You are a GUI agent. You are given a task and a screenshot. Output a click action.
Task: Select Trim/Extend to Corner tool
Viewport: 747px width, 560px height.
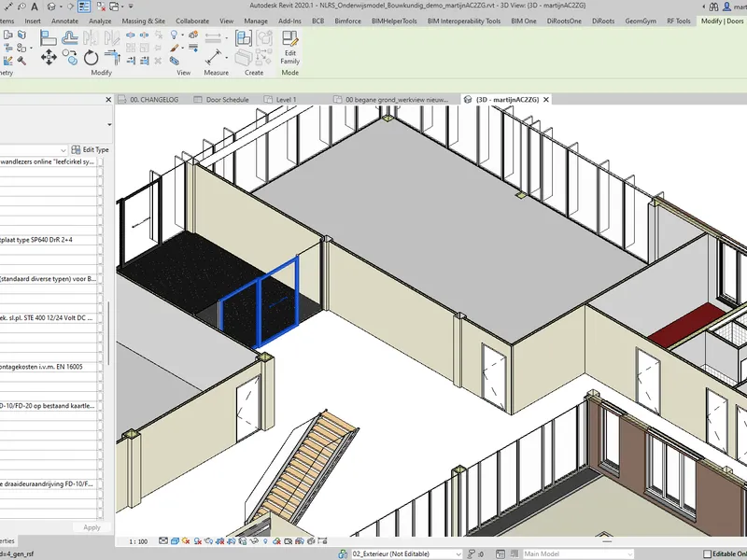112,58
